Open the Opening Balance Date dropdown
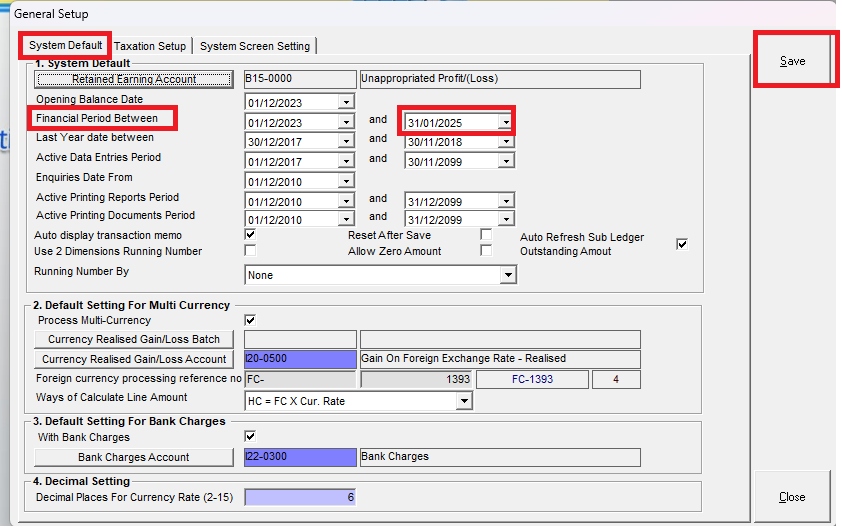The width and height of the screenshot is (842, 532). click(x=346, y=102)
